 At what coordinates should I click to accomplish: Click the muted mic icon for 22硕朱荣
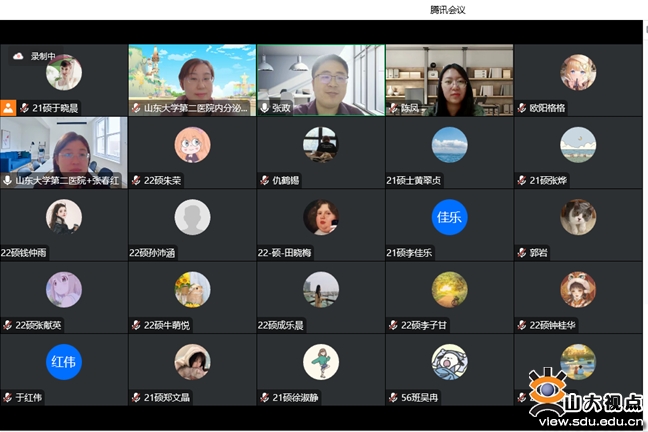(136, 180)
